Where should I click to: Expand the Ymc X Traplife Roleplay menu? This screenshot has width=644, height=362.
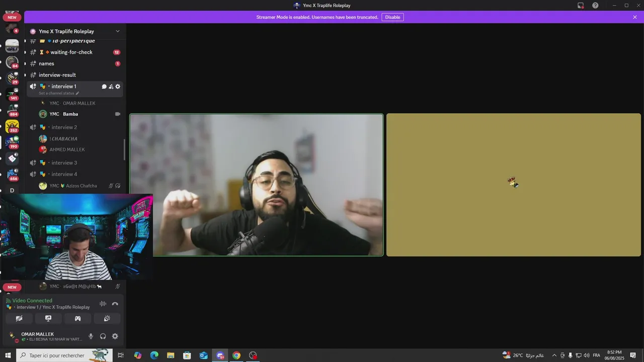118,31
